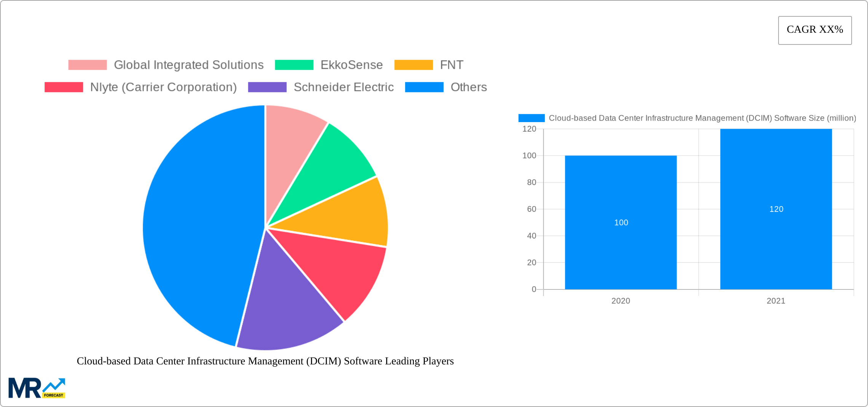Click the green EkkoSense legend swatch
868x407 pixels.
(294, 65)
